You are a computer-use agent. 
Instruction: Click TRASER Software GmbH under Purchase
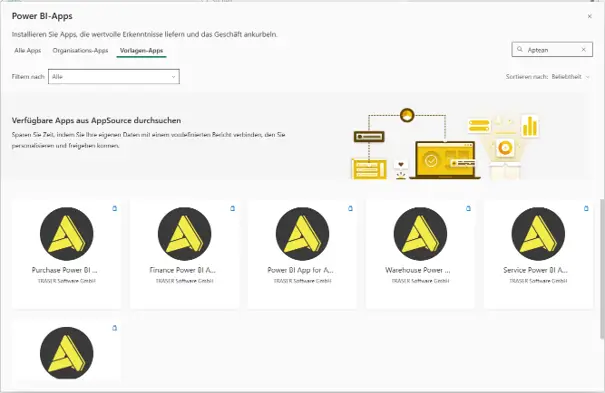point(67,281)
